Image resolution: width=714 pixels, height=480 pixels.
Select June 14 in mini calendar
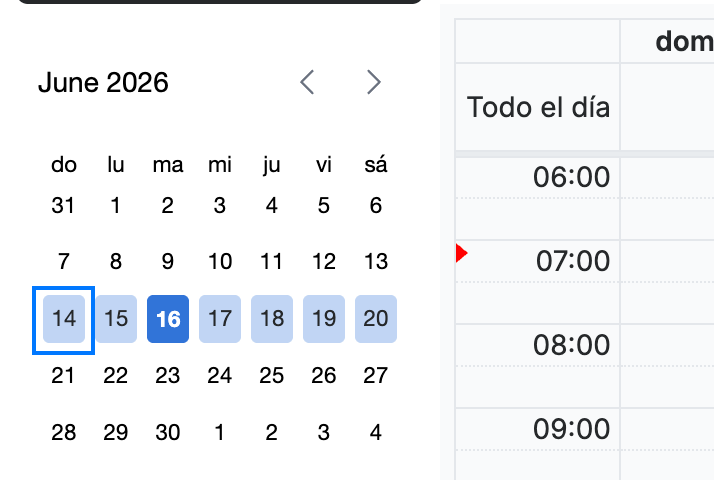pos(64,319)
